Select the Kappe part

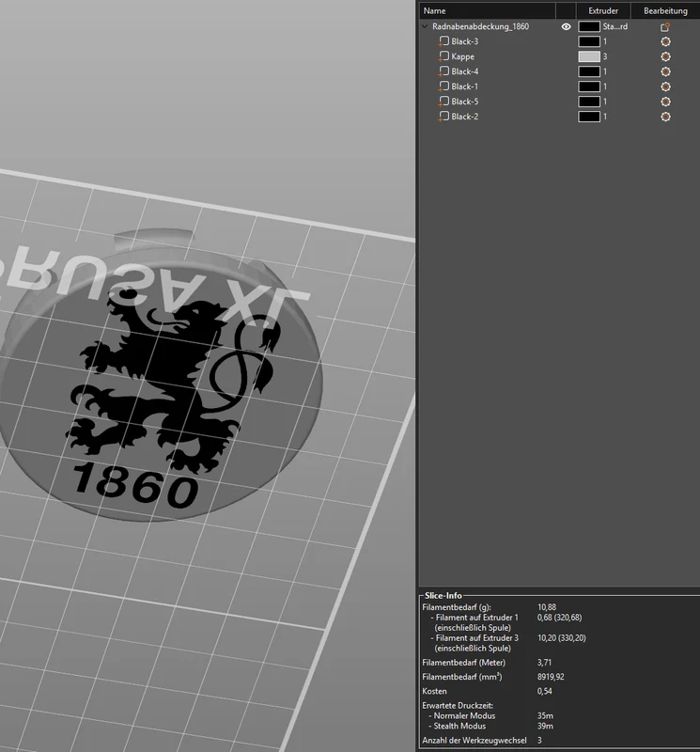pos(462,56)
